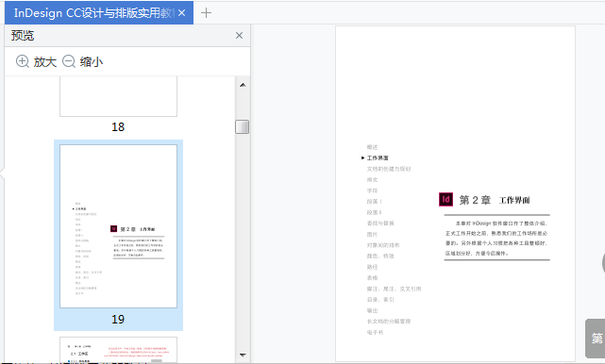This screenshot has width=605, height=364.
Task: Click 查找与替换 in chapter list
Action: 380,223
